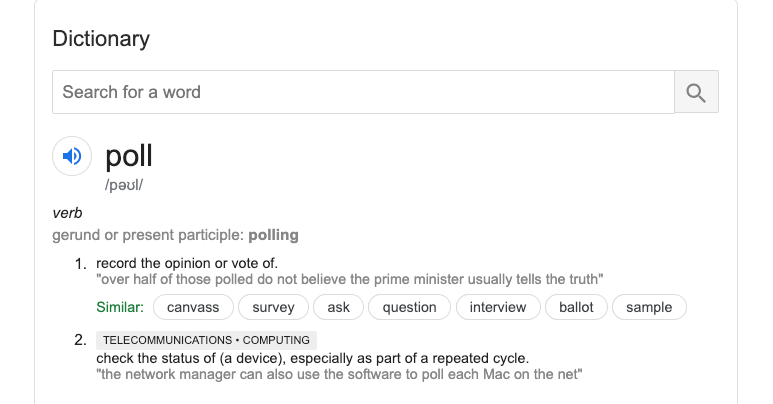Click the Dictionary heading
773x404 pixels.
tap(101, 38)
